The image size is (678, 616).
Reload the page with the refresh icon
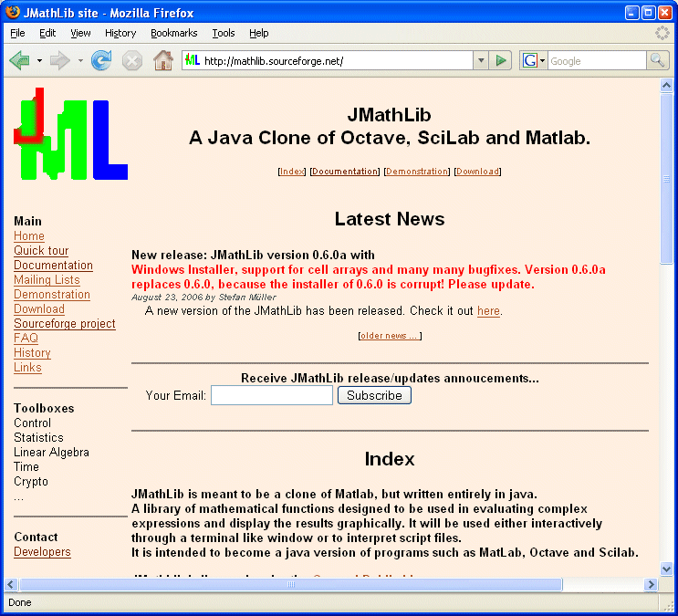(x=101, y=60)
